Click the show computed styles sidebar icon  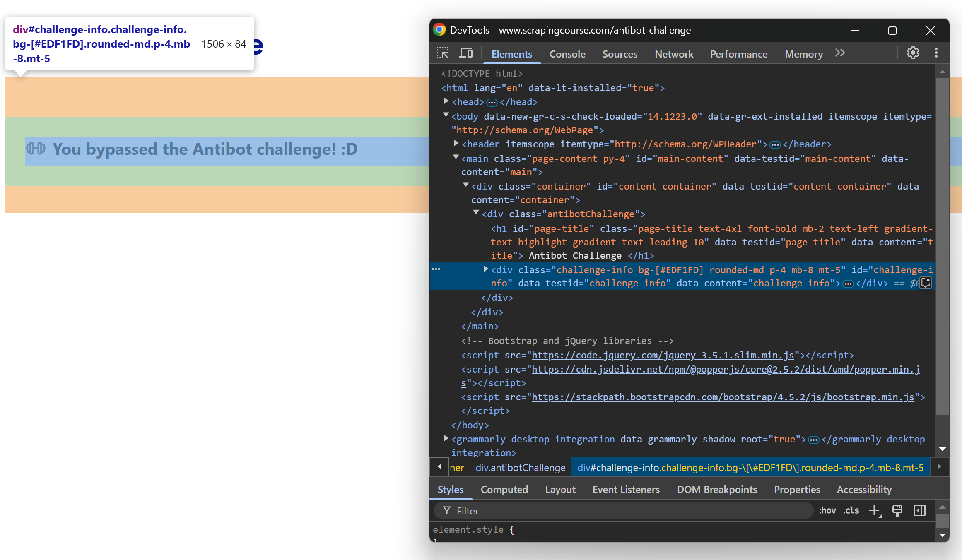click(919, 510)
